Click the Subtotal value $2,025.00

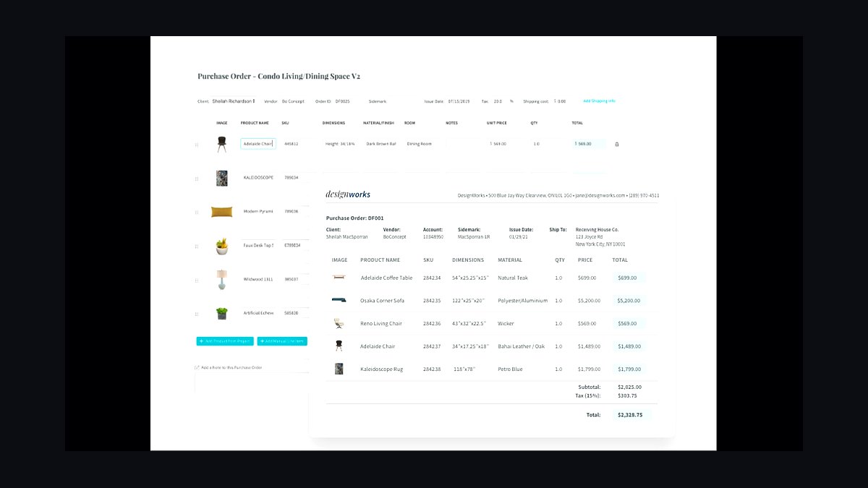(x=629, y=387)
